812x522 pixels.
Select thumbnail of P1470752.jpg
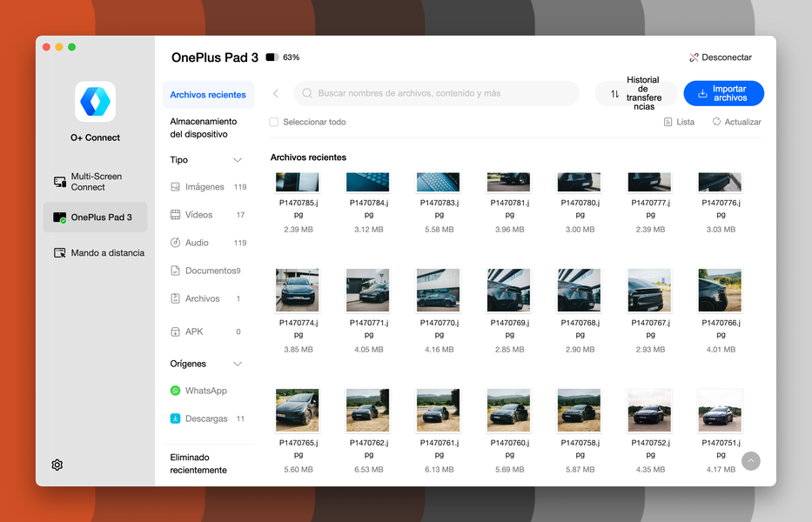click(x=649, y=411)
